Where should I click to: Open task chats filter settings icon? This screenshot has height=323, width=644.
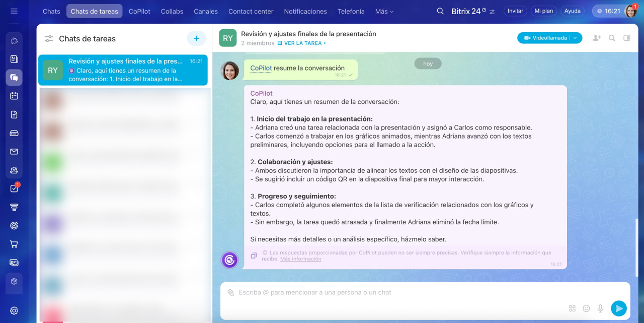49,39
